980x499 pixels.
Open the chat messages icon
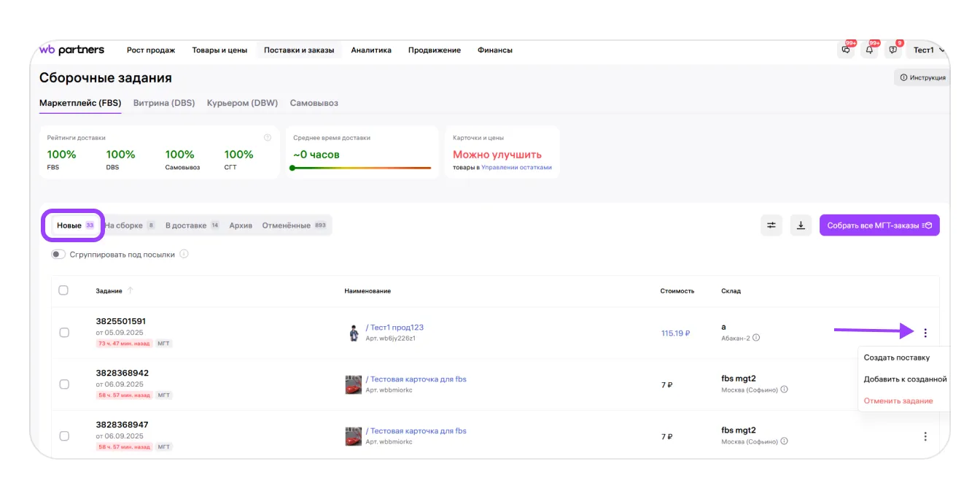point(846,50)
